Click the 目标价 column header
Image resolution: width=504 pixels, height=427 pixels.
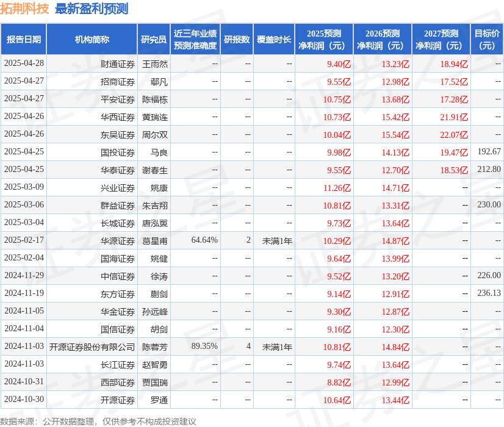(x=487, y=39)
